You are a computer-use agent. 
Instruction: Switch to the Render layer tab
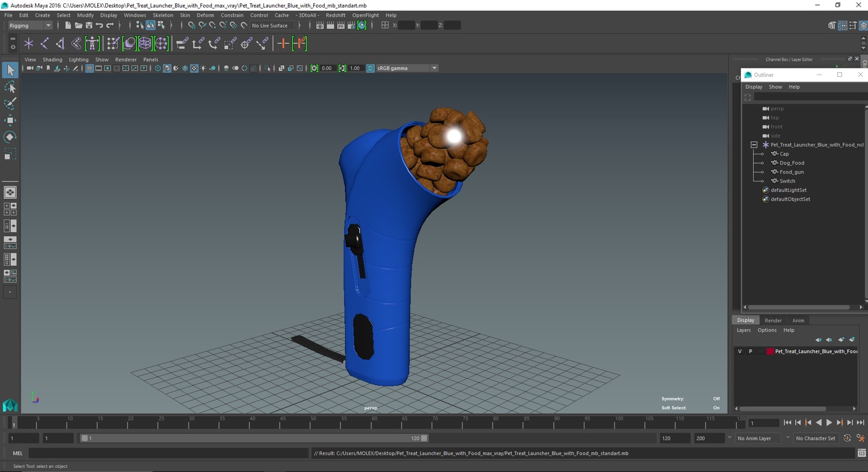773,321
